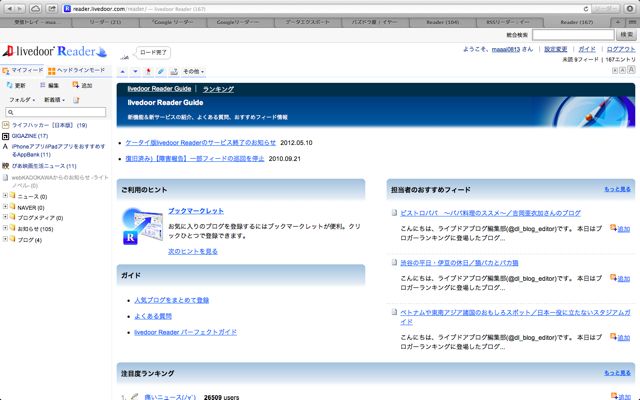Click the ライフハッカー feed favicon

[x=5, y=125]
